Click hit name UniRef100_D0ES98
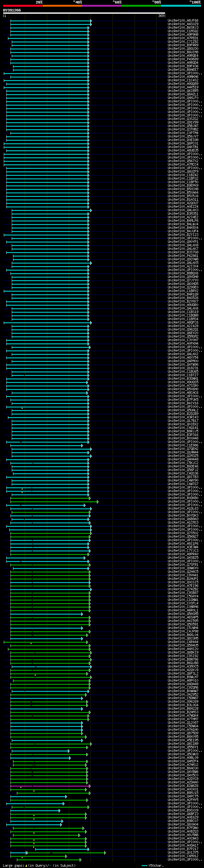 tap(183, 140)
